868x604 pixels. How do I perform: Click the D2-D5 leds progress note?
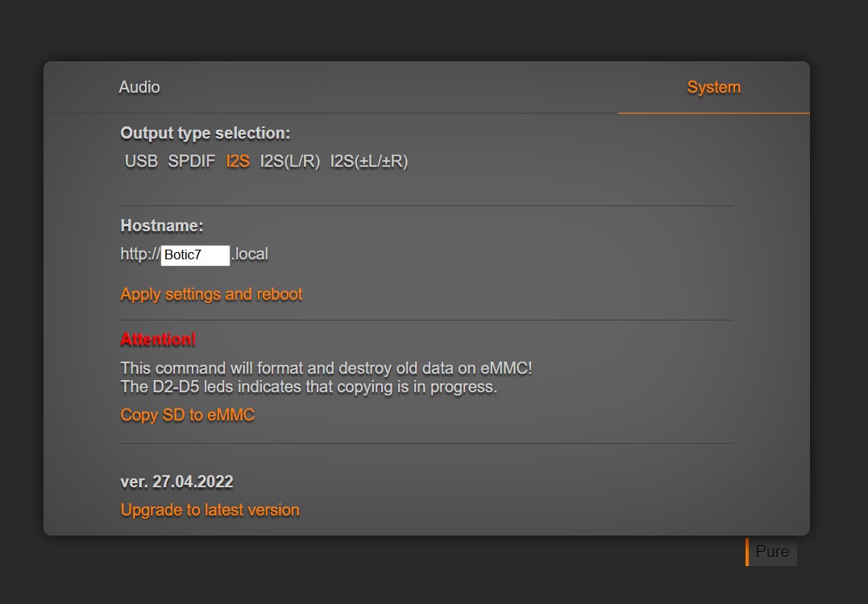point(309,387)
